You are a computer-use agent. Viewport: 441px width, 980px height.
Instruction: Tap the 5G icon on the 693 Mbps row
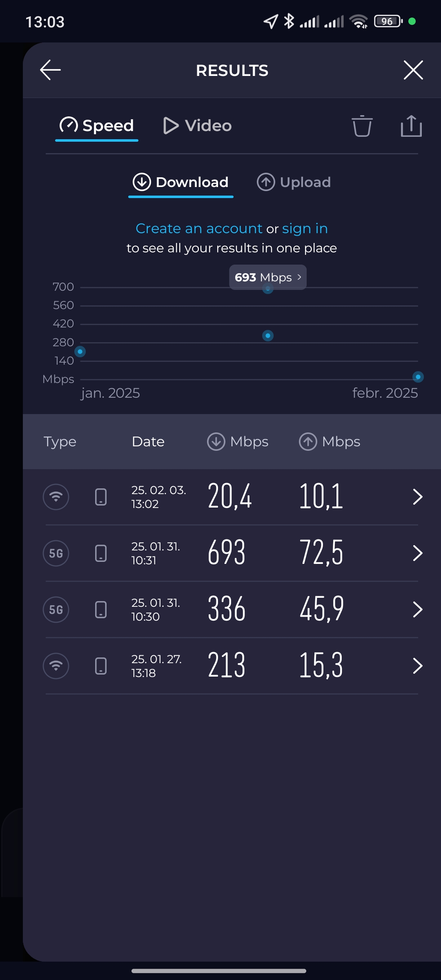click(x=56, y=553)
